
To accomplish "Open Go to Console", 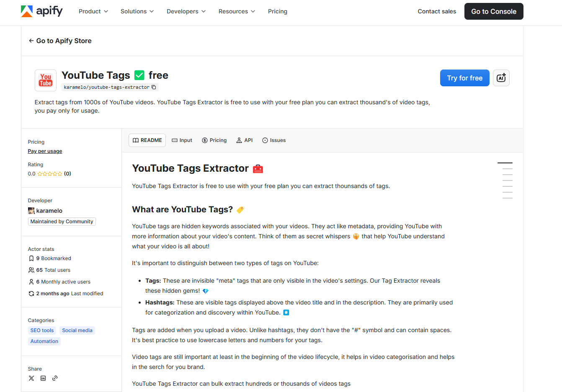I will point(493,11).
